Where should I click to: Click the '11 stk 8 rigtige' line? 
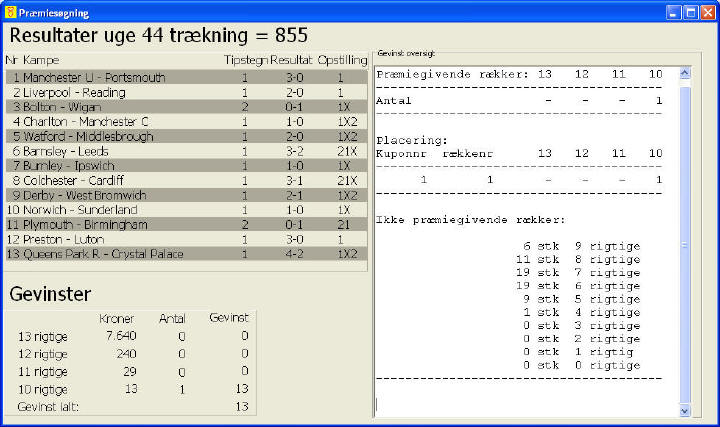pos(578,259)
